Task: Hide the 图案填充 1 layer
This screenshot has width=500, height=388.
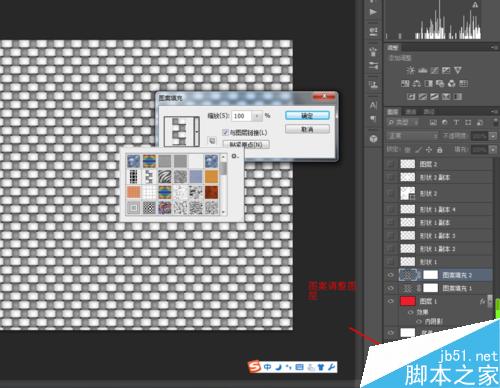Action: 391,288
